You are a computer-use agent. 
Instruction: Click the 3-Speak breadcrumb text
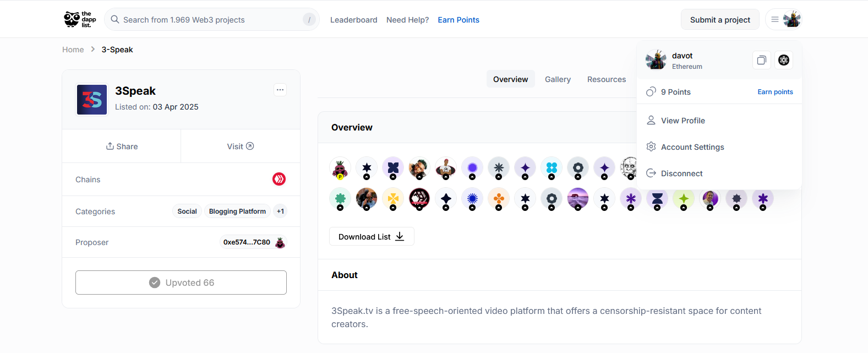(117, 50)
